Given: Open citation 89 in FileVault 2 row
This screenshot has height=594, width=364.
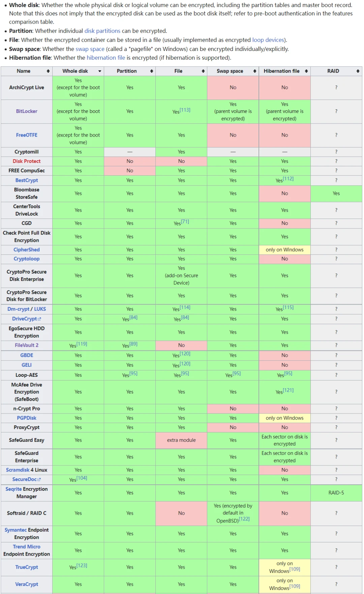Looking at the screenshot, I should click(133, 344).
